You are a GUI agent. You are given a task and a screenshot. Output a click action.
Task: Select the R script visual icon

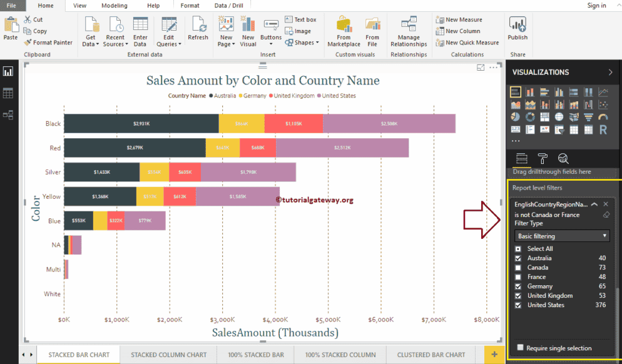coord(604,131)
